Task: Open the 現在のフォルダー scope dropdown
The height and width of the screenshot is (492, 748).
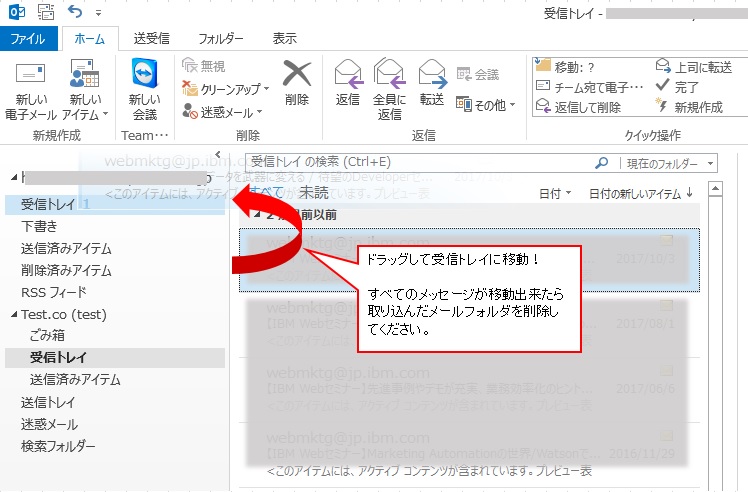Action: (x=668, y=163)
